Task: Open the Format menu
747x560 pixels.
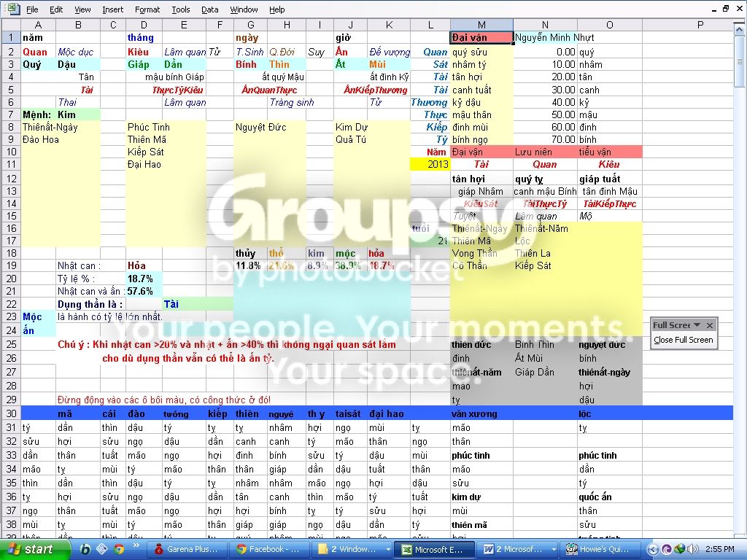Action: tap(147, 9)
